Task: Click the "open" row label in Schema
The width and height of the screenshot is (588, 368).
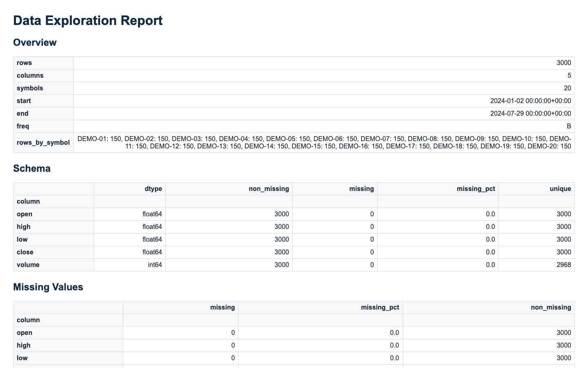Action: [24, 214]
